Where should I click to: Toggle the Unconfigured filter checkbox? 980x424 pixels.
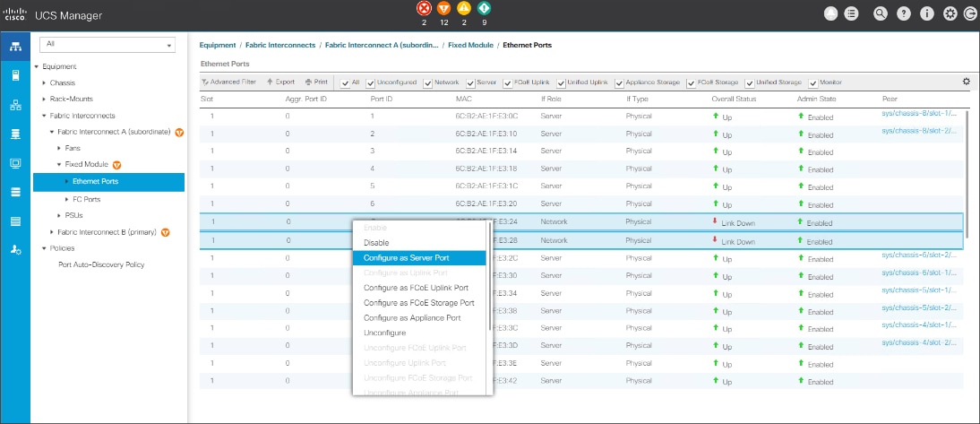pos(371,82)
